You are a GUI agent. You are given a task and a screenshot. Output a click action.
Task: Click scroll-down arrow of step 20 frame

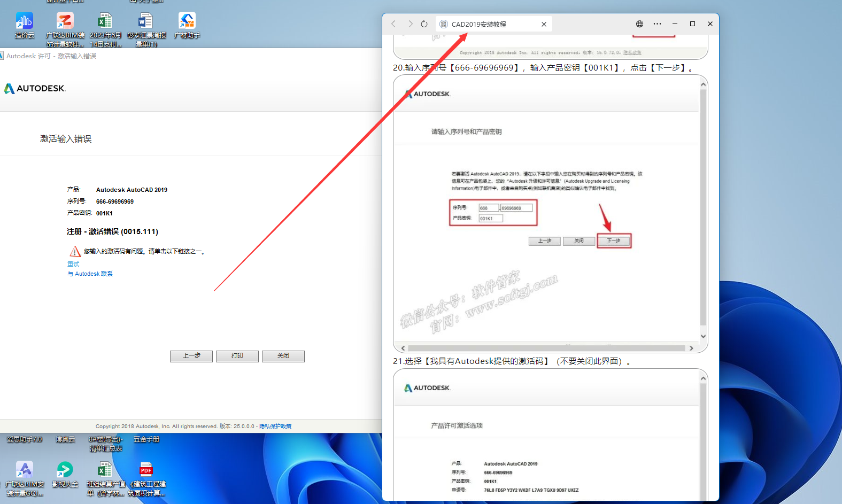(x=703, y=336)
